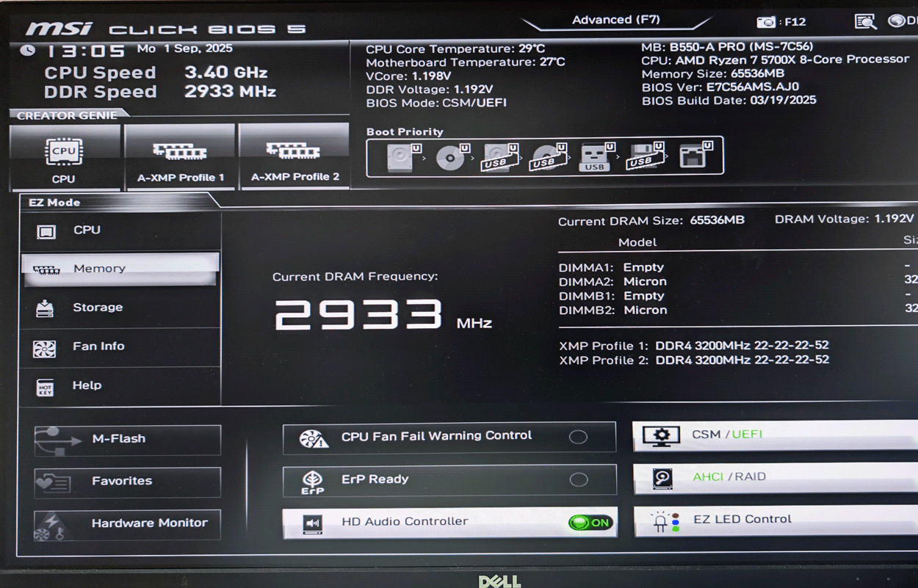Toggle CPU Fan Fail Warning Control
The width and height of the screenshot is (918, 588).
(578, 437)
